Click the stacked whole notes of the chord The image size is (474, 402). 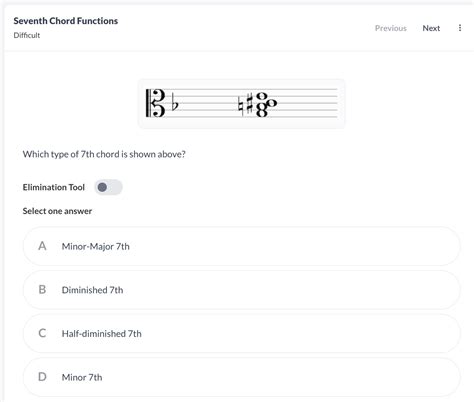pos(266,104)
